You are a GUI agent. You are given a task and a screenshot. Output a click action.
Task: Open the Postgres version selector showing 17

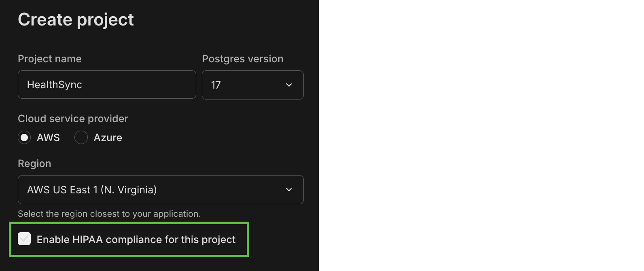(x=252, y=85)
